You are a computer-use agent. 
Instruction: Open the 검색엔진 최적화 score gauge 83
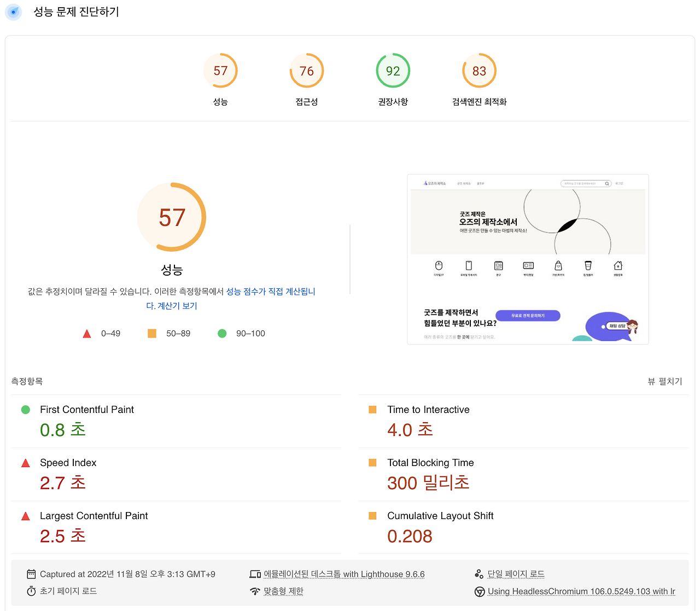pos(480,71)
